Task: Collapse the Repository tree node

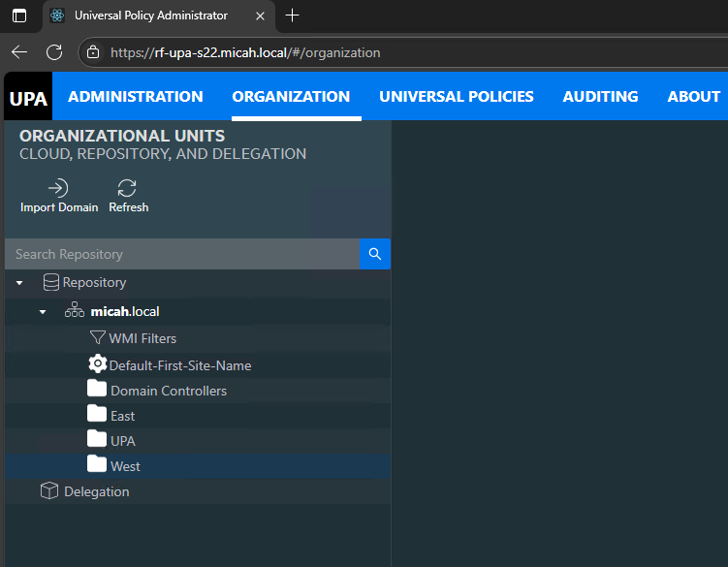Action: 19,283
